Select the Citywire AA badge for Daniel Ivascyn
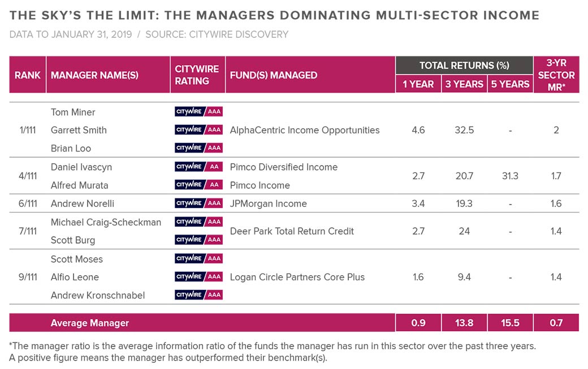588x369 pixels. [x=198, y=167]
